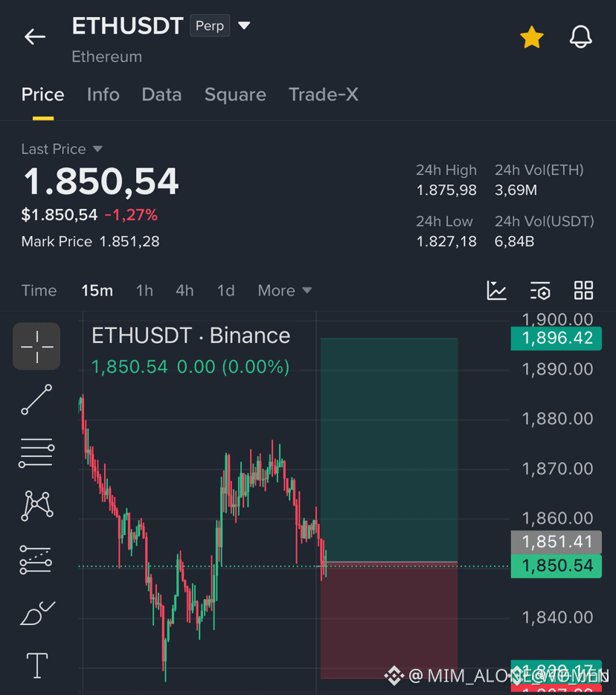Click the 1,900.00 axis price label
Viewport: 616px width, 695px height.
tap(557, 318)
